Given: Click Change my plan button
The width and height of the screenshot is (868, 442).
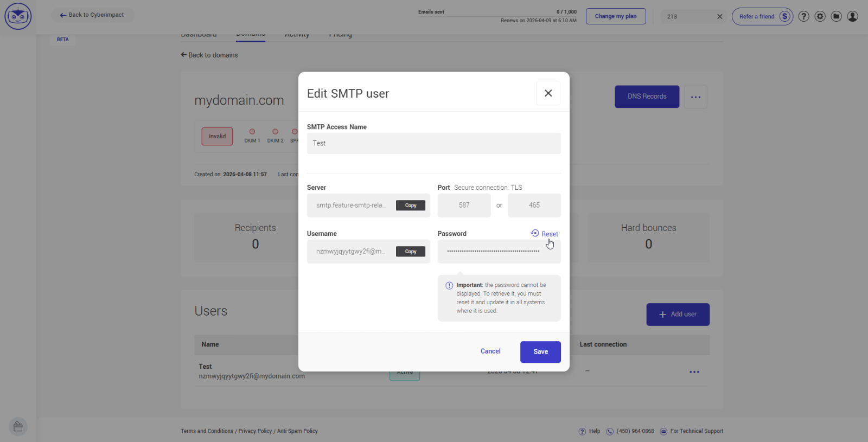Looking at the screenshot, I should 616,16.
